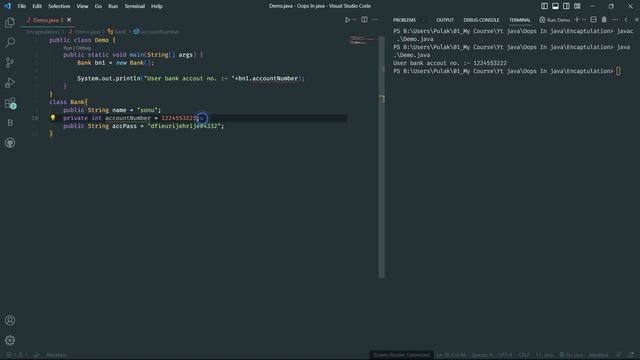
Task: Open the View menu
Action: (82, 6)
